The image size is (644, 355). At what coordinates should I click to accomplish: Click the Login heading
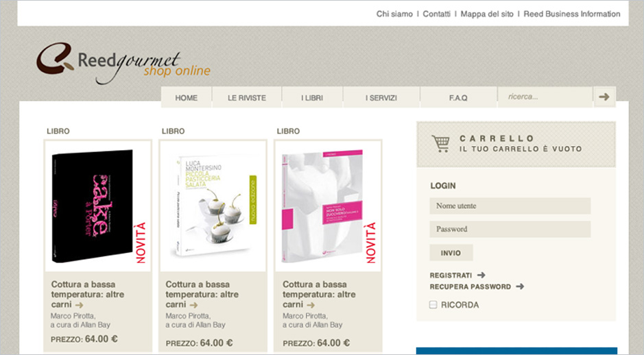[443, 186]
